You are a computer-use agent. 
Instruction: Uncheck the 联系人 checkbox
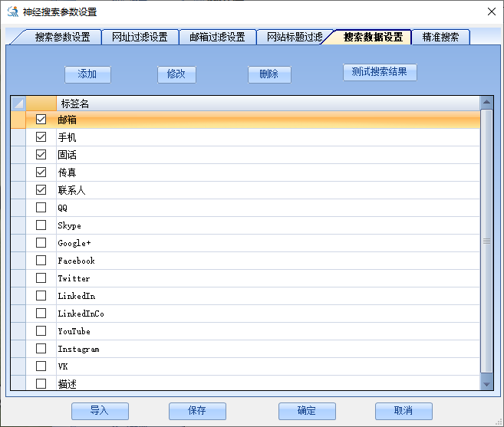click(x=41, y=190)
